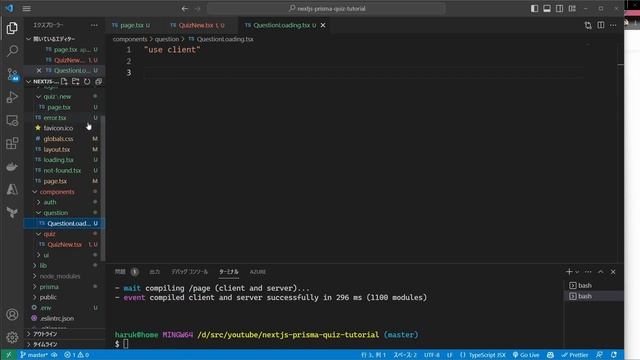Click errors and warnings count in status bar
Viewport: 640px width, 360px height.
(76, 355)
